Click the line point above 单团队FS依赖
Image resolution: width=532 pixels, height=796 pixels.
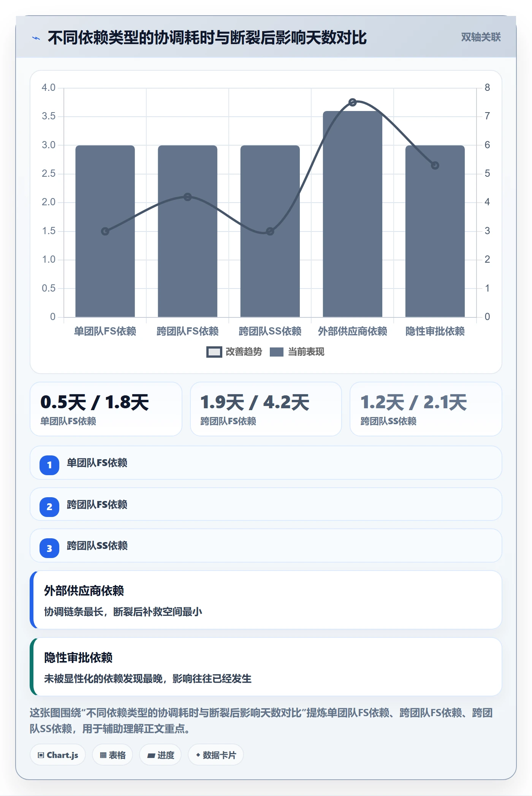(105, 231)
